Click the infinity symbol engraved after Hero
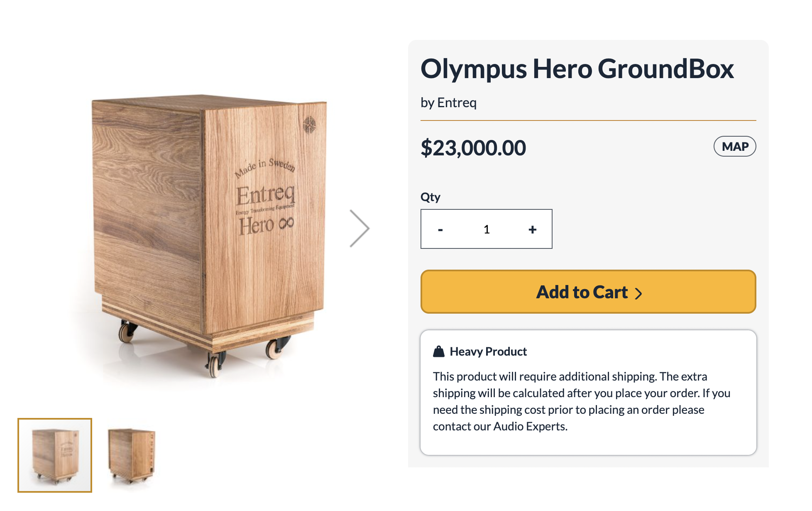Image resolution: width=812 pixels, height=511 pixels. tap(286, 223)
